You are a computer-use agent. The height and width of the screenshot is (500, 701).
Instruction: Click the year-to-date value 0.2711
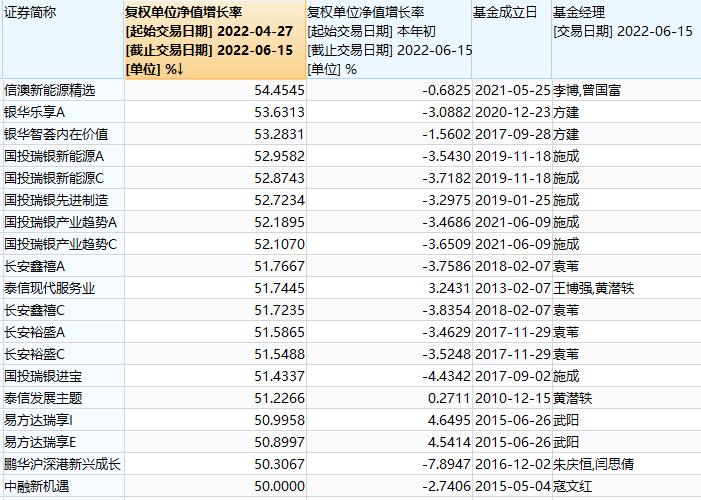click(x=449, y=398)
